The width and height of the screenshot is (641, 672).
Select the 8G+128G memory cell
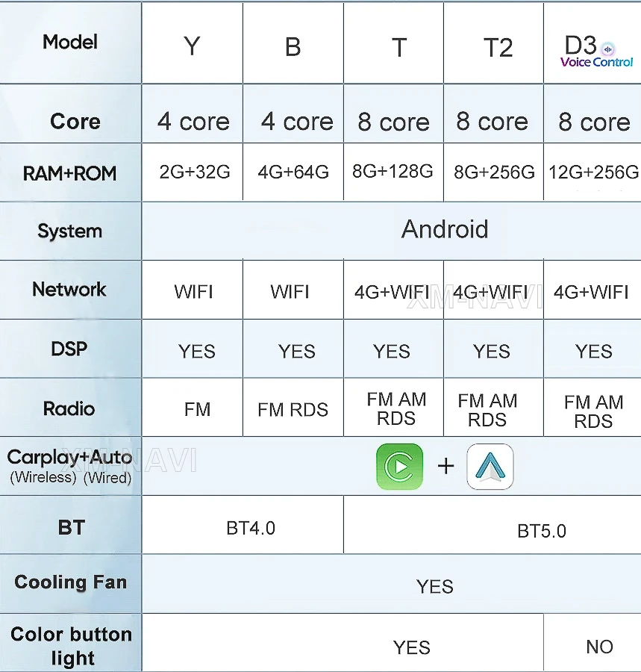(x=393, y=171)
